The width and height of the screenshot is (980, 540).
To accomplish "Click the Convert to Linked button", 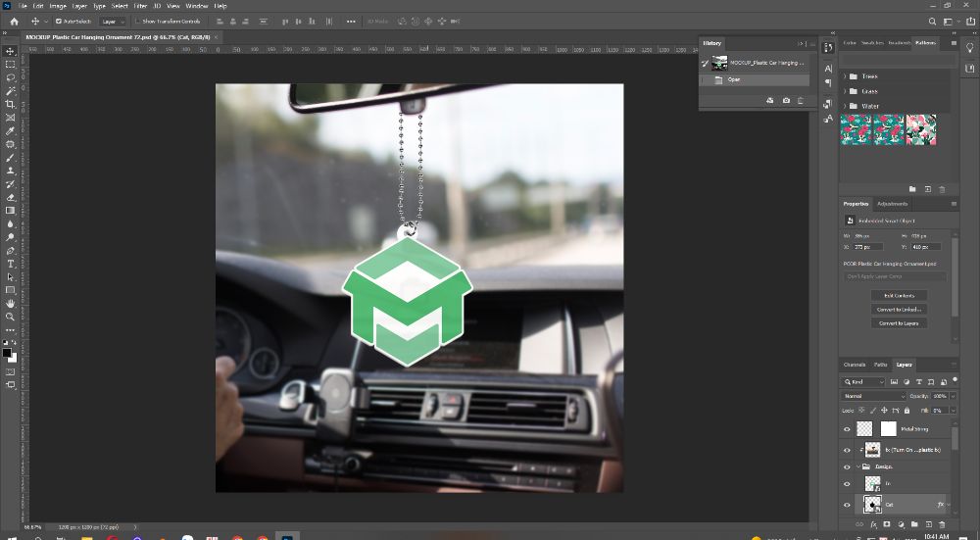I will pos(899,310).
